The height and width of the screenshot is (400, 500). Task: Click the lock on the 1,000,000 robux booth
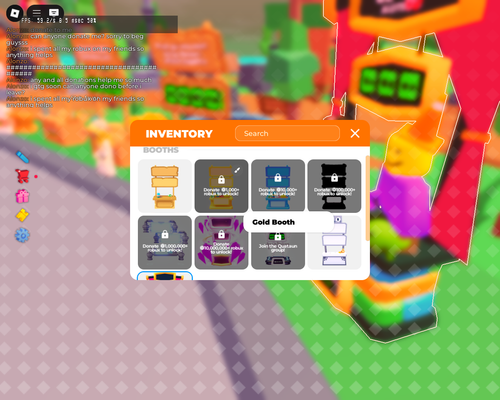pyautogui.click(x=165, y=234)
